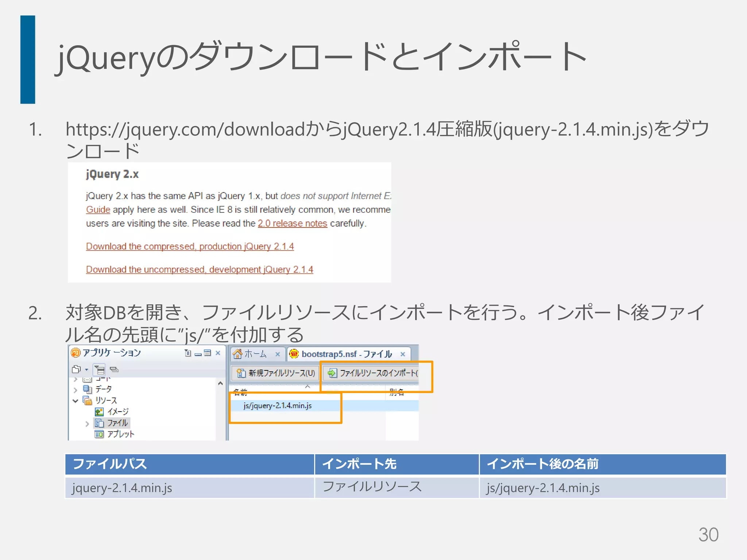The height and width of the screenshot is (560, 747).
Task: Sort by the 名前 column header
Action: 240,392
